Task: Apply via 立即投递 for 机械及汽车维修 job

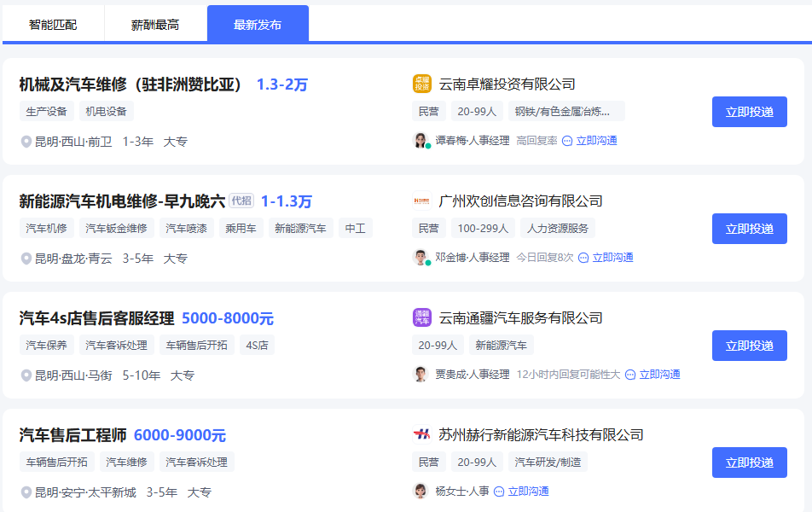Action: (749, 112)
